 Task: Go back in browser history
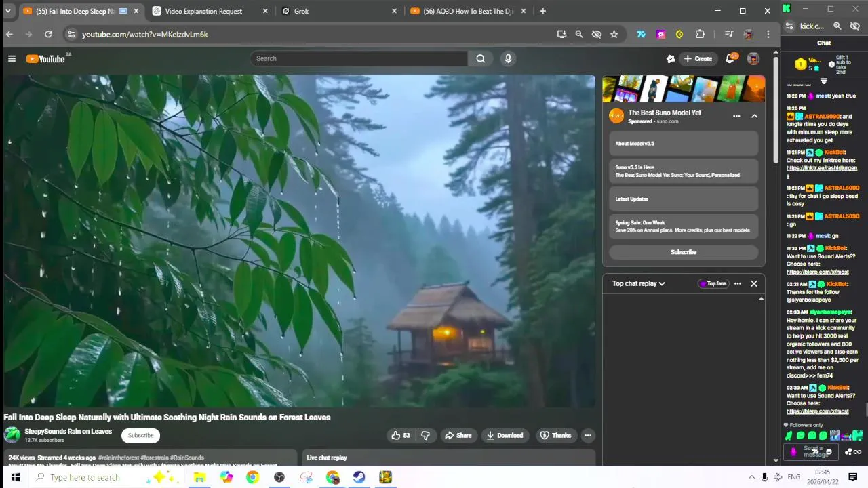coord(9,34)
